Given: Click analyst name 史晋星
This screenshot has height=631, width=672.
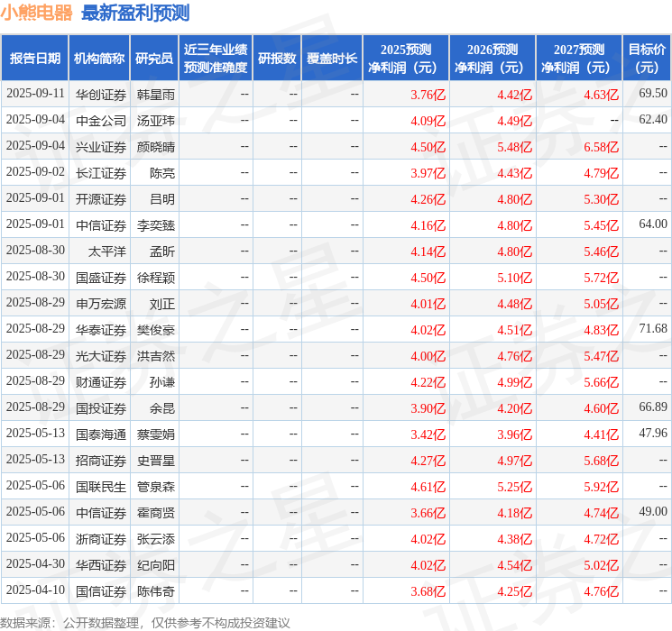Looking at the screenshot, I should click(155, 461).
